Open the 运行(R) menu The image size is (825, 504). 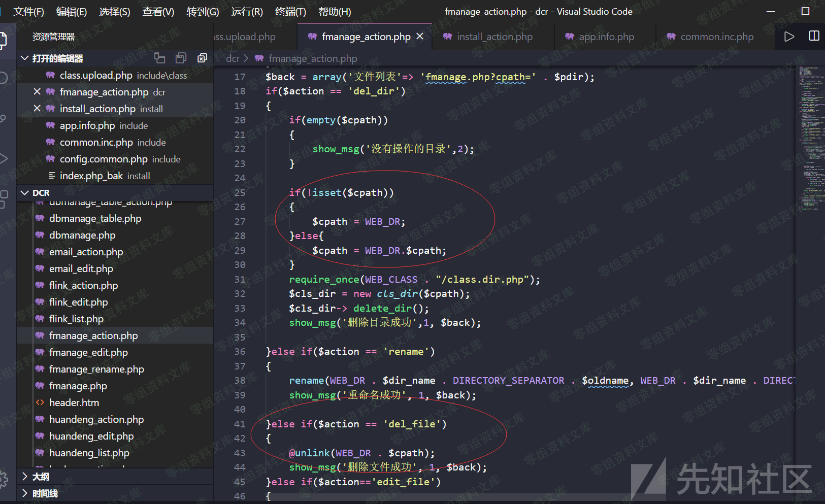click(x=247, y=12)
